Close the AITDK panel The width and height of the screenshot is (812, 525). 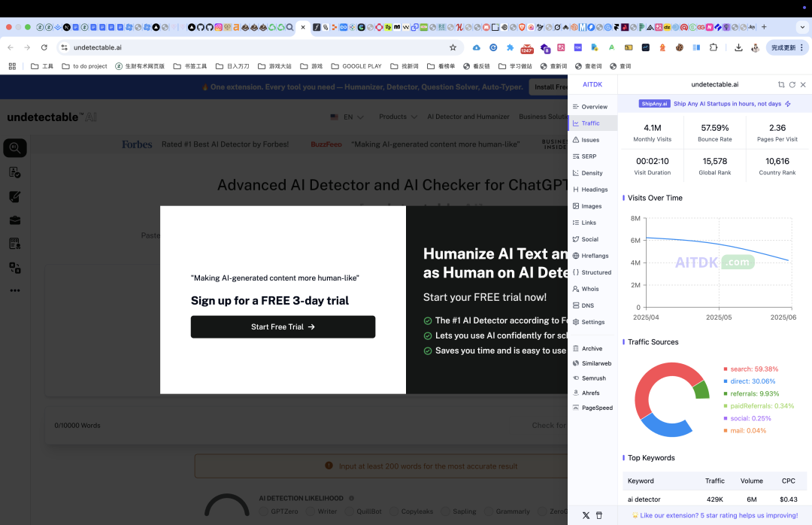pos(803,84)
